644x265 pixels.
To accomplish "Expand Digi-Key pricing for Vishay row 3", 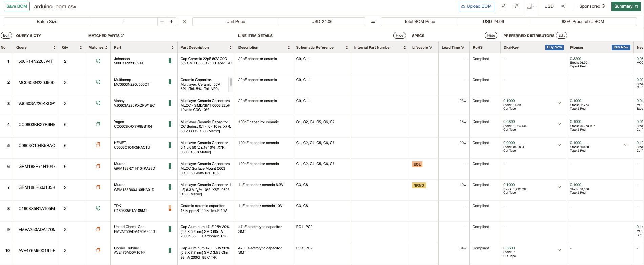I will [559, 103].
